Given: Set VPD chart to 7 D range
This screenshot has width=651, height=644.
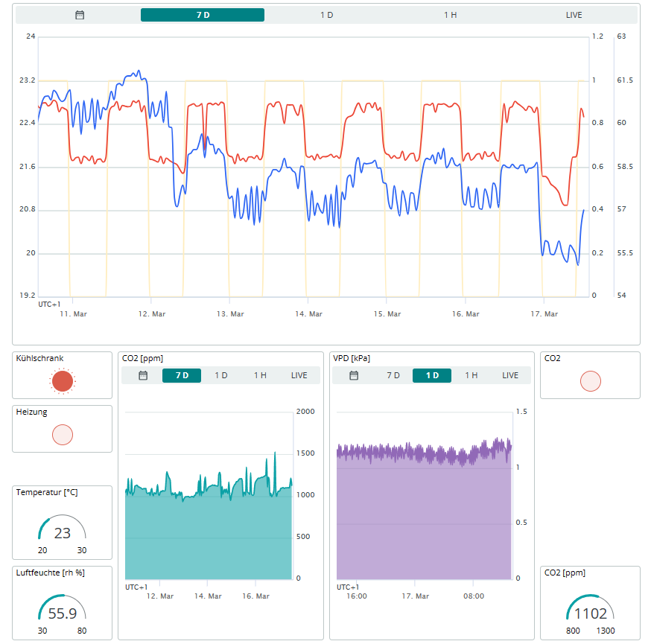Looking at the screenshot, I should click(x=393, y=375).
